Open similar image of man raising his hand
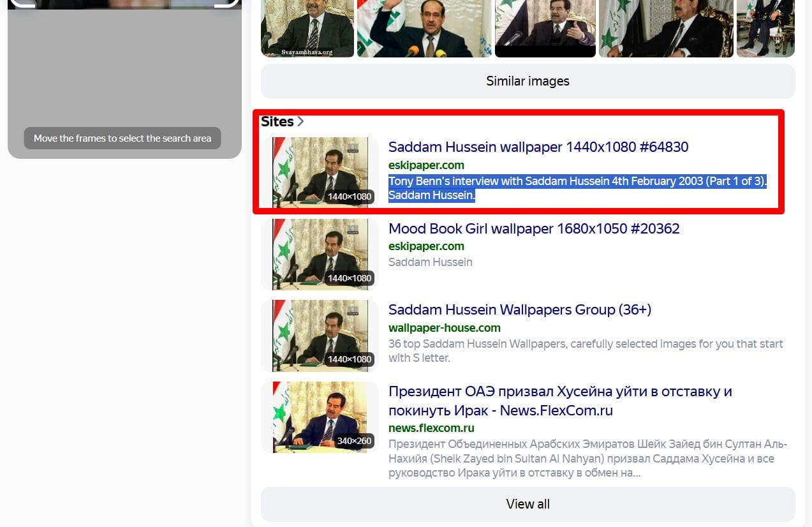 (x=424, y=29)
